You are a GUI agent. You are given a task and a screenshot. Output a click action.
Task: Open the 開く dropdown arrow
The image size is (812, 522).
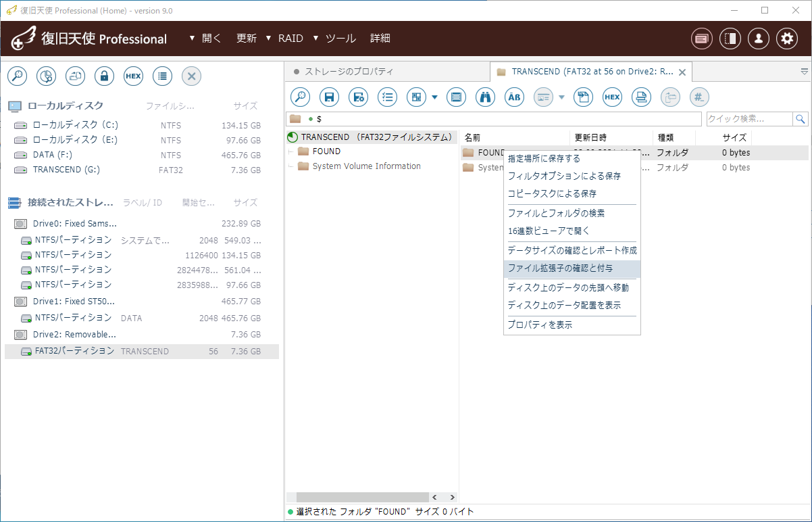tap(193, 38)
